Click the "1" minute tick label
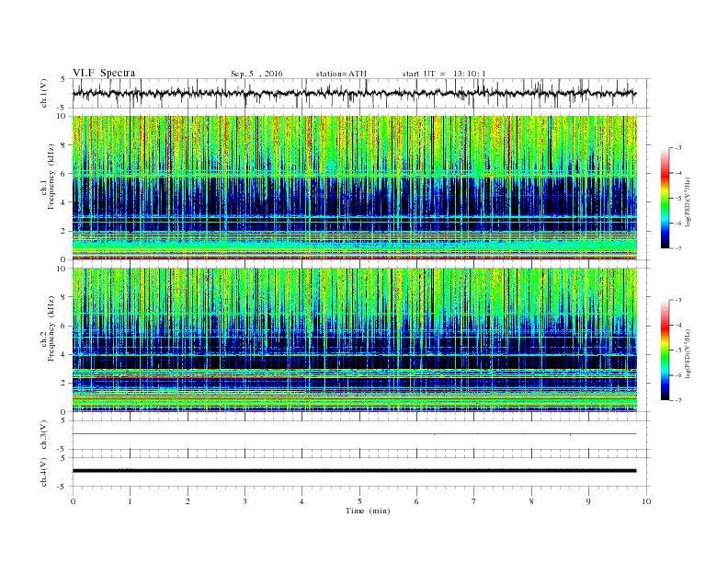Screen dimensions: 728x563 pyautogui.click(x=130, y=501)
